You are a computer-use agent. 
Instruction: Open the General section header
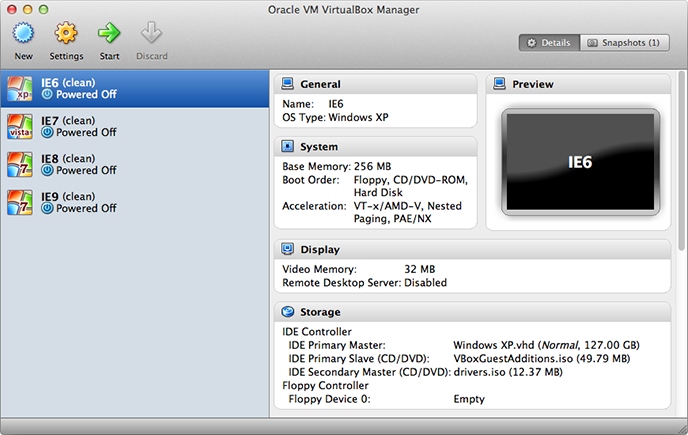pos(376,84)
